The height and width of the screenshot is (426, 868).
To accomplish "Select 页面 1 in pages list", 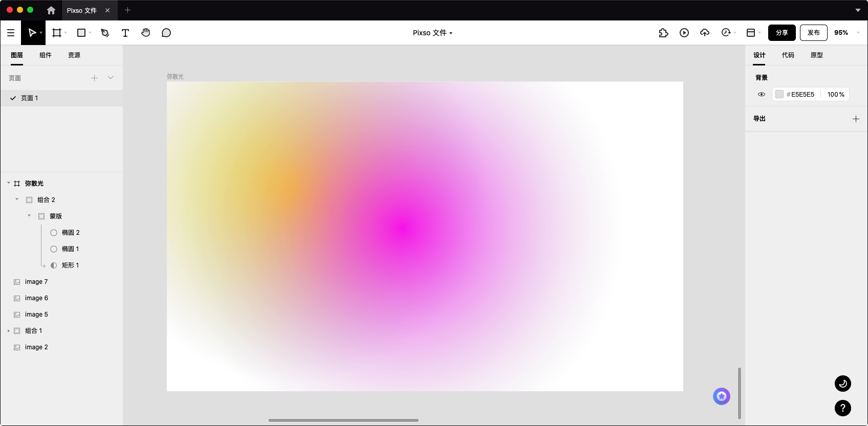I will click(61, 98).
